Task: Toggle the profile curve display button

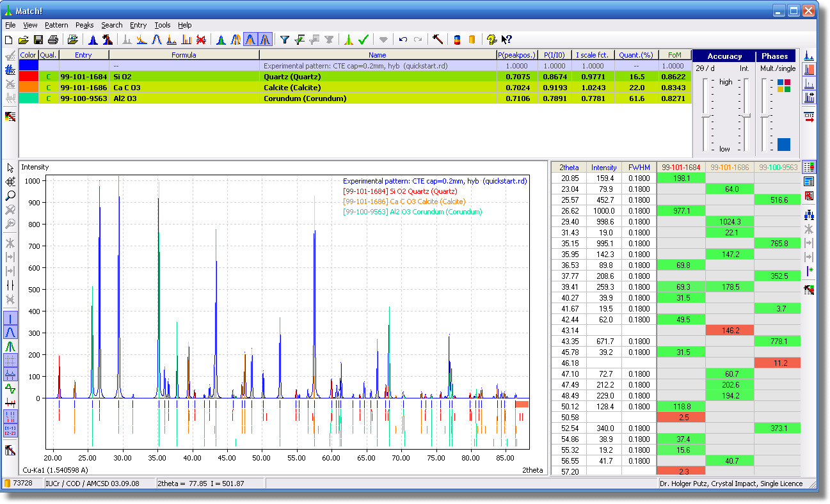Action: coord(10,332)
